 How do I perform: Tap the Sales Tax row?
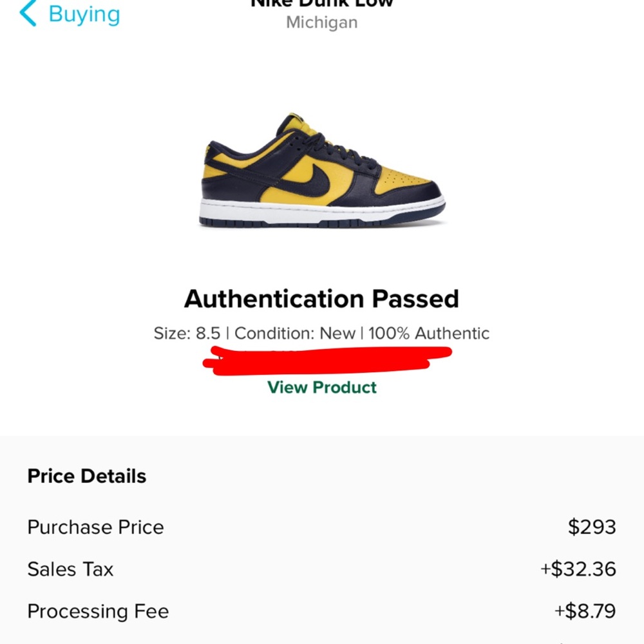click(x=70, y=569)
